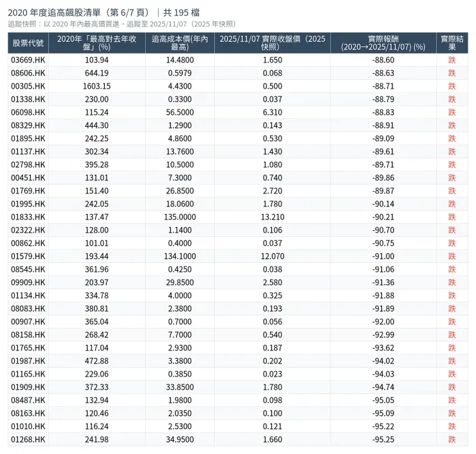
Task: Select stock code 01909.HK
Action: [x=28, y=387]
